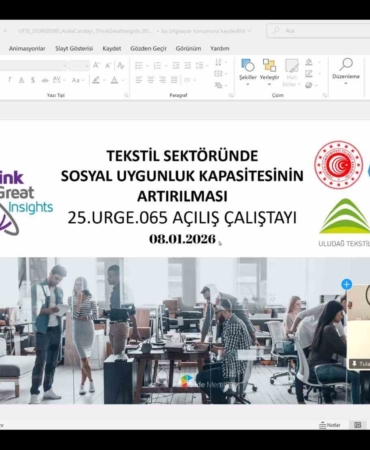Viewport: 370px width, 450px height.
Task: Open the Yazı Tipi dialog launcher
Action: pos(126,95)
